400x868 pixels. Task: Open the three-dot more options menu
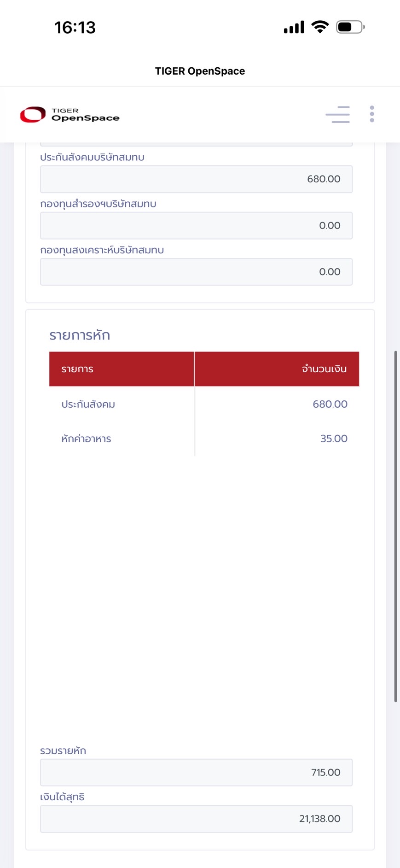tap(372, 114)
